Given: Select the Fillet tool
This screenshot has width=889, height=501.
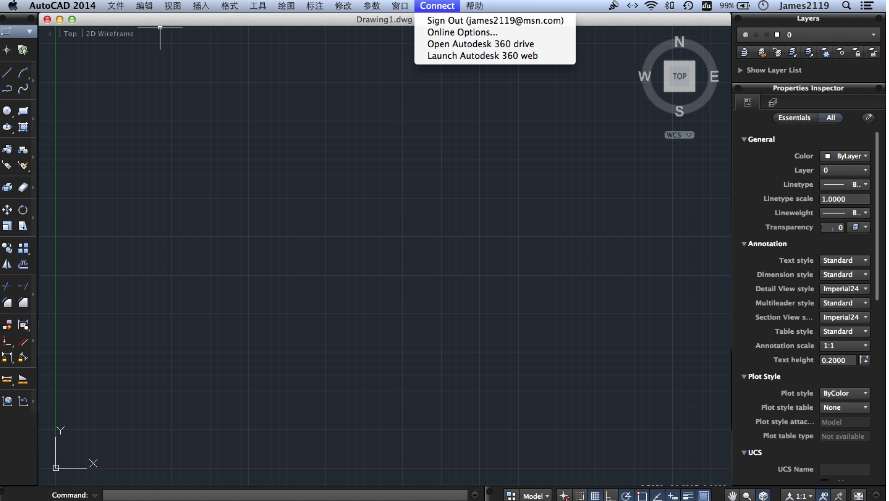Looking at the screenshot, I should click(x=7, y=303).
